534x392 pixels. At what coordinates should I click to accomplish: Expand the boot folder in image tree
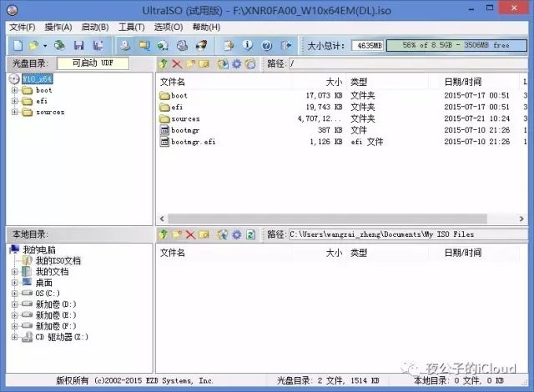click(14, 90)
